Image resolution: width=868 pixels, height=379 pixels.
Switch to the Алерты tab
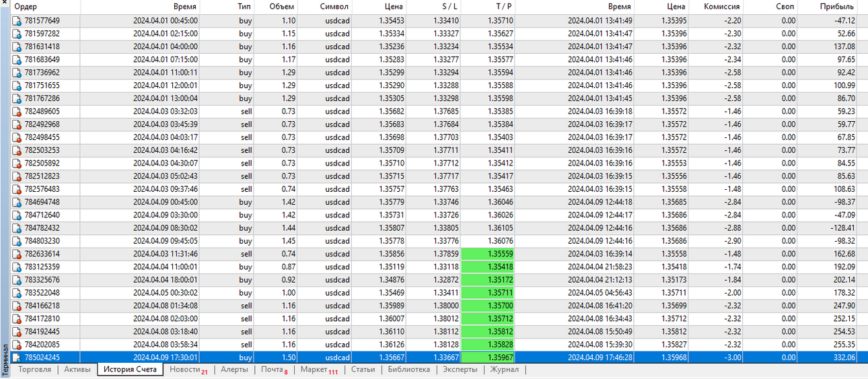tap(234, 370)
